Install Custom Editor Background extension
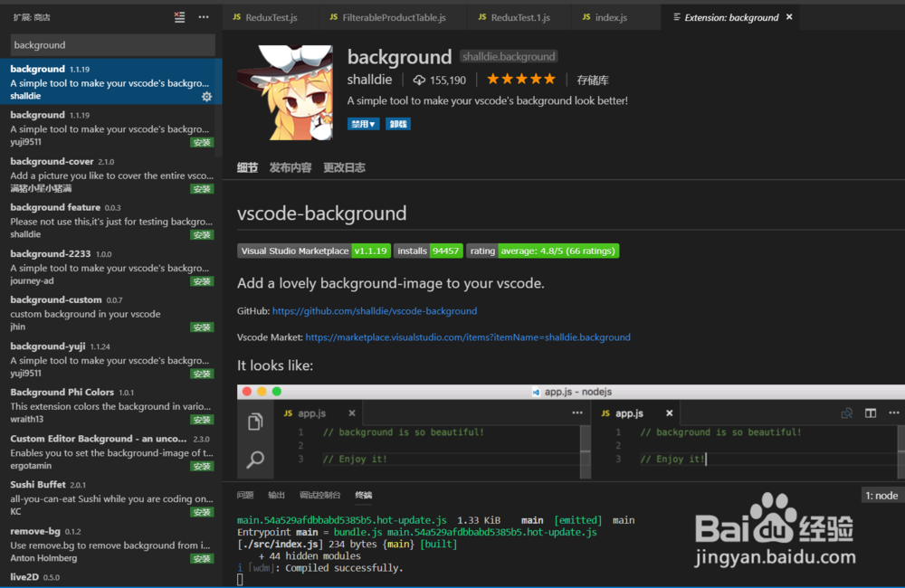Image resolution: width=905 pixels, height=588 pixels. pyautogui.click(x=202, y=466)
